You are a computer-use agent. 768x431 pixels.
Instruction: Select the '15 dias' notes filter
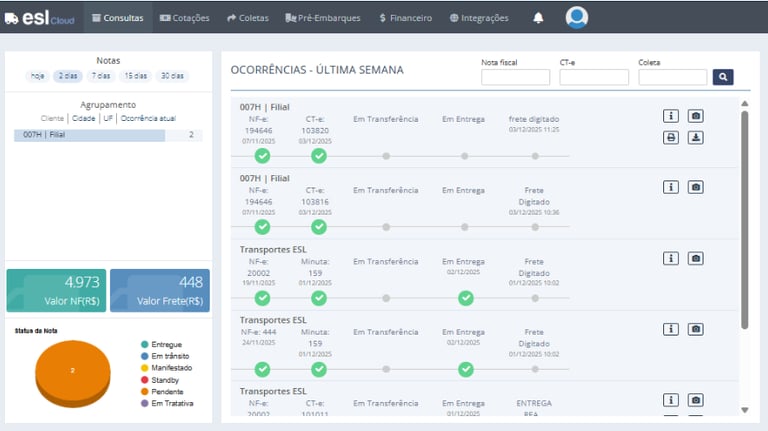pos(135,76)
